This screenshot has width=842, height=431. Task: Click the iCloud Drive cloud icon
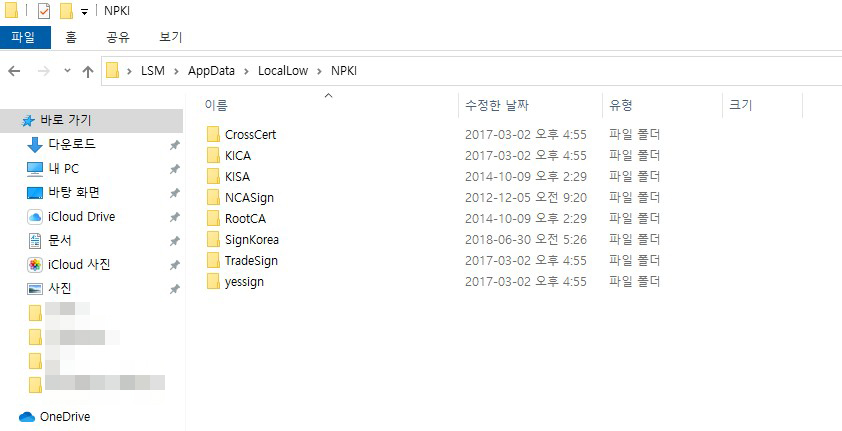pyautogui.click(x=35, y=217)
